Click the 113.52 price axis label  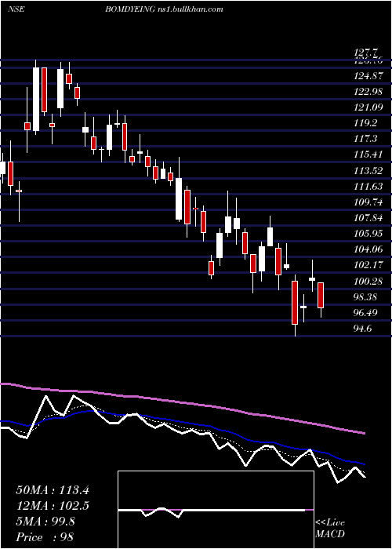pyautogui.click(x=368, y=170)
